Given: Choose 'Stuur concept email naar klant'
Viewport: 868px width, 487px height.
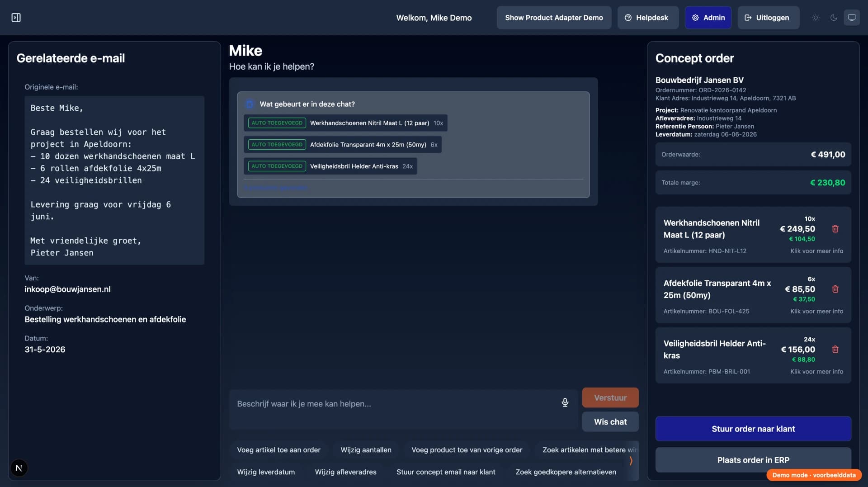Looking at the screenshot, I should pyautogui.click(x=446, y=472).
